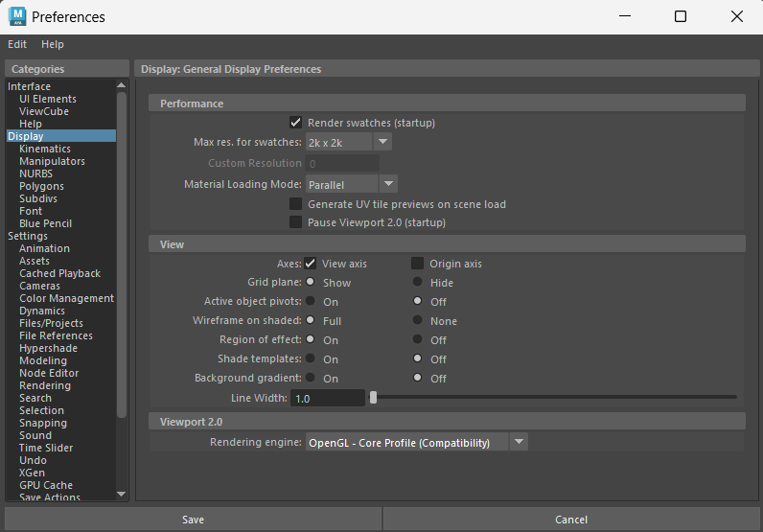This screenshot has width=763, height=532.
Task: Enable Pause Viewport 2.0 (startup) checkbox
Action: tap(295, 222)
